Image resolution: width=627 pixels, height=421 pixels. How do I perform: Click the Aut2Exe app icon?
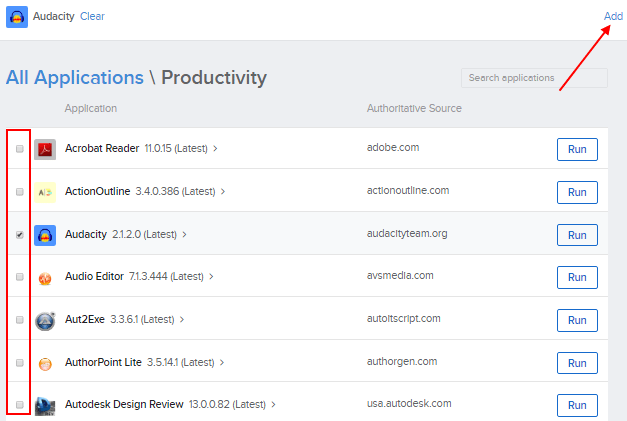[x=45, y=321]
